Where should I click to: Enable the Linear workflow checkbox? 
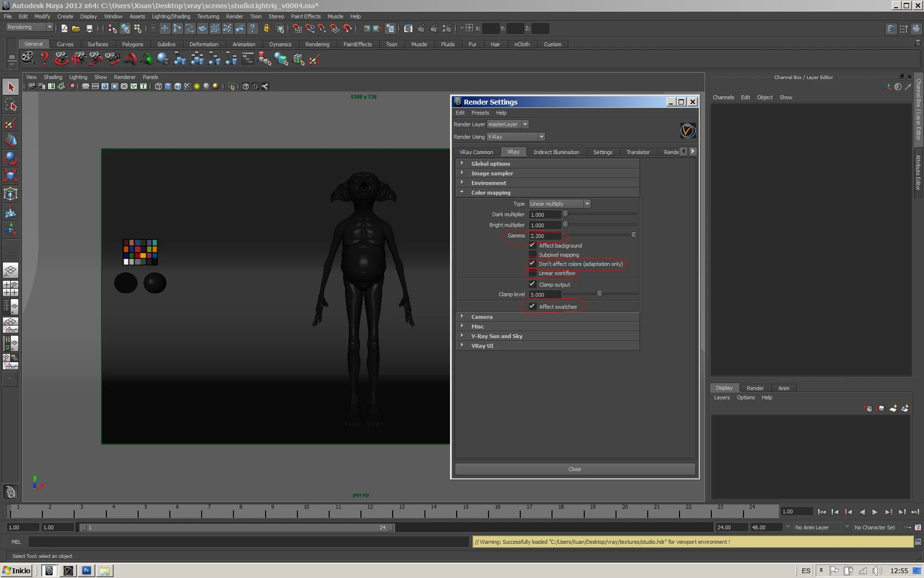point(532,273)
